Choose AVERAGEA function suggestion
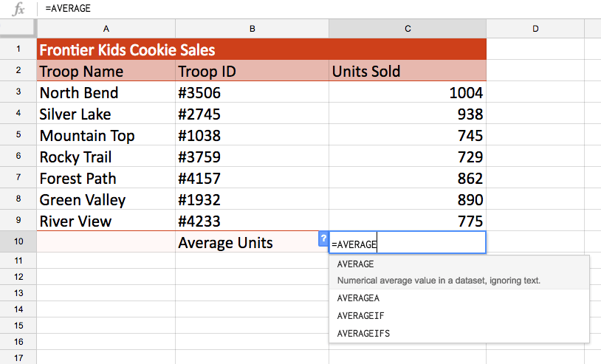The width and height of the screenshot is (601, 364). tap(358, 298)
